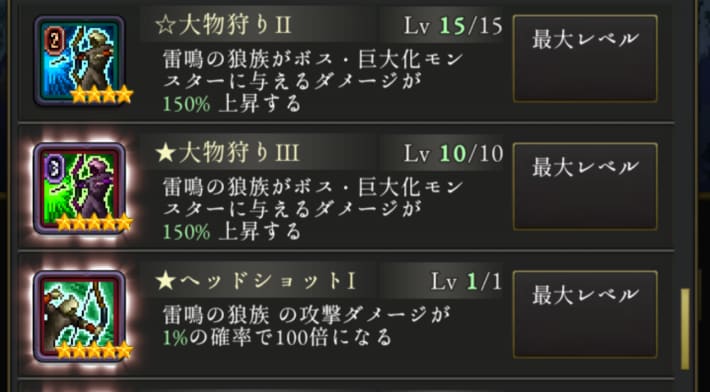
Task: Click 最大レベル button for 大物狩りIII
Action: 585,186
